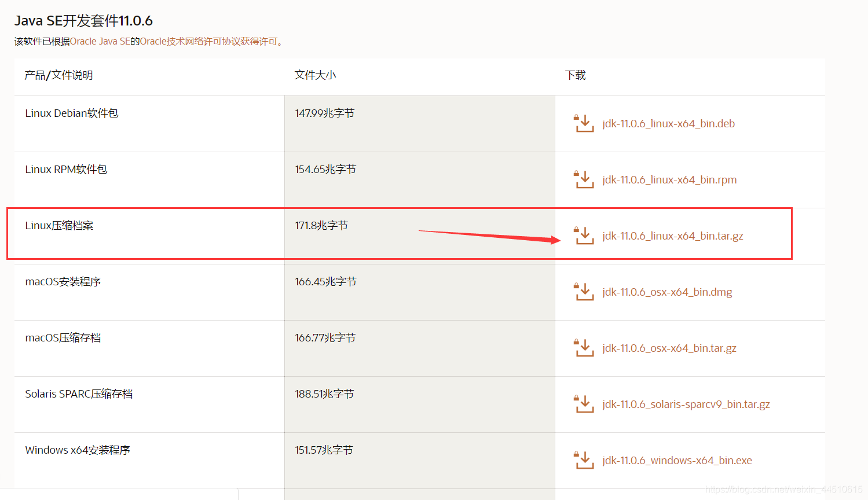Screen dimensions: 868x500
Task: Click the file size '166.45兆字节'
Action: point(325,282)
